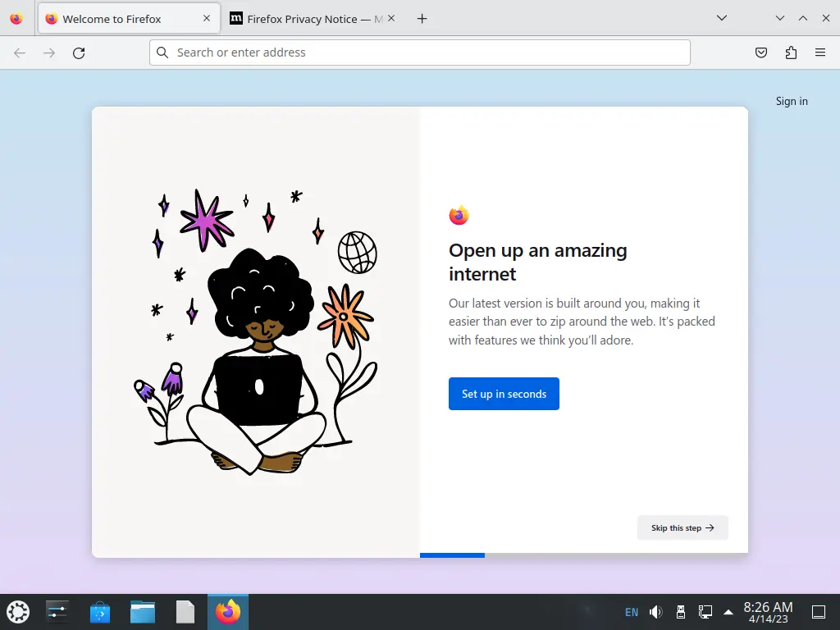Screen dimensions: 840x630
Task: Expand hidden system tray icons arrow
Action: (728, 612)
